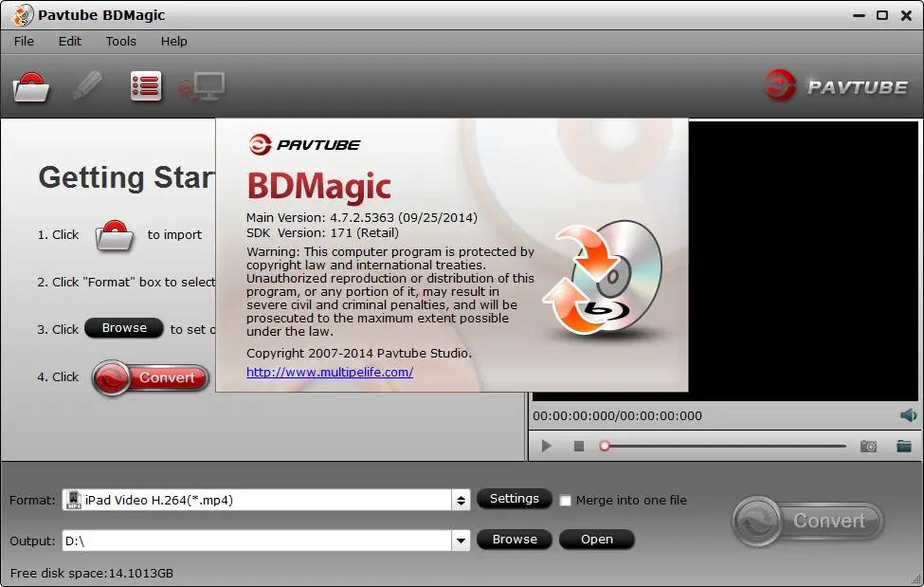Click the pencil edit toolbar icon
The width and height of the screenshot is (924, 587).
tap(88, 86)
